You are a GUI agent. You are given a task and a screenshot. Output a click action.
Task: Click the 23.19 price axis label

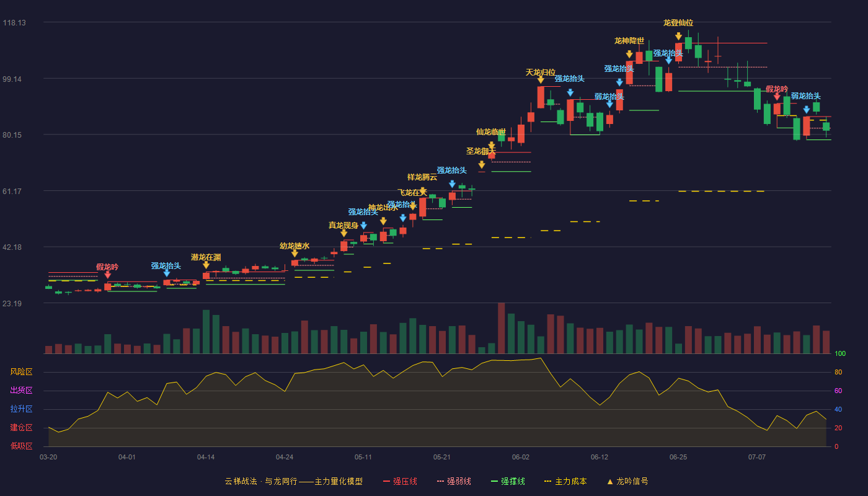click(x=14, y=303)
